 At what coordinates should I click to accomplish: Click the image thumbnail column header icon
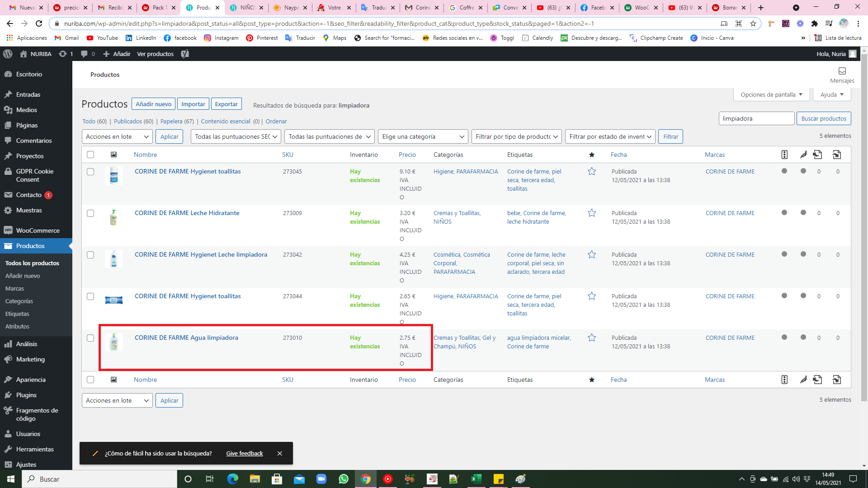click(114, 155)
